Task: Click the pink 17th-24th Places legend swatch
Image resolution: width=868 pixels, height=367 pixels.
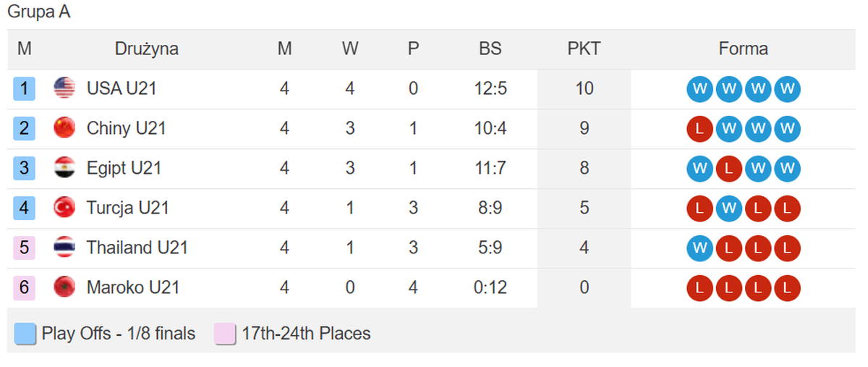Action: click(225, 334)
